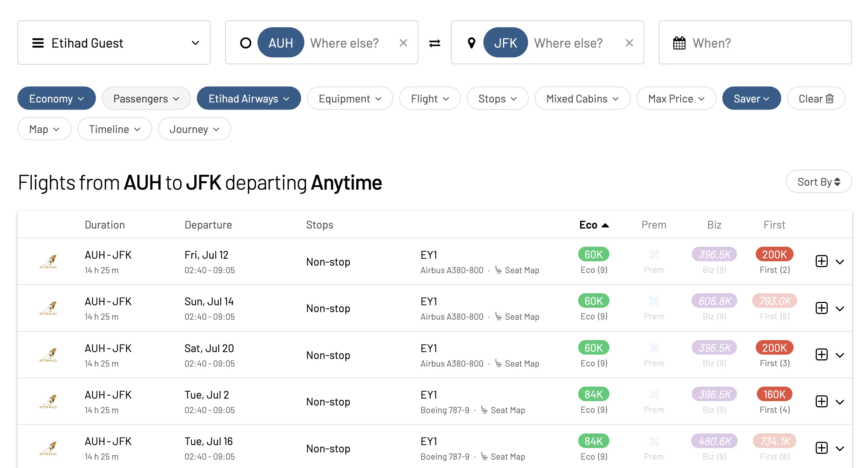Toggle the Economy class filter
868x468 pixels.
pos(56,98)
